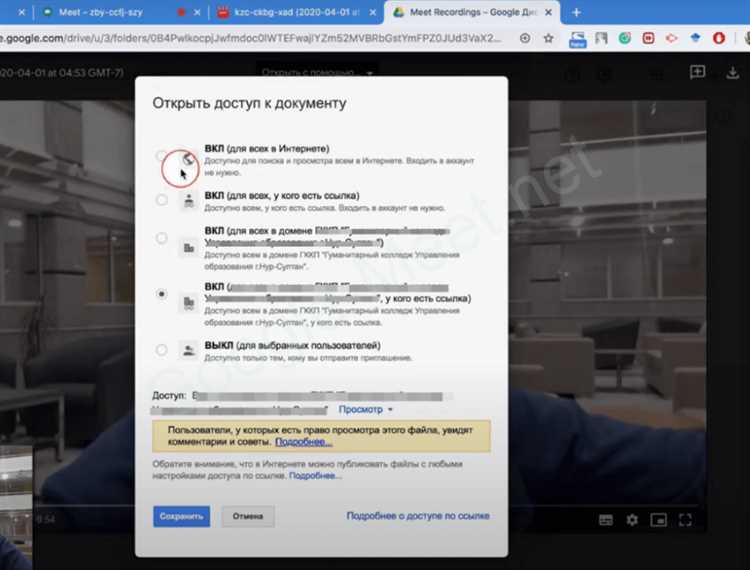
Task: Add a comment with plus bubble icon
Action: click(697, 72)
